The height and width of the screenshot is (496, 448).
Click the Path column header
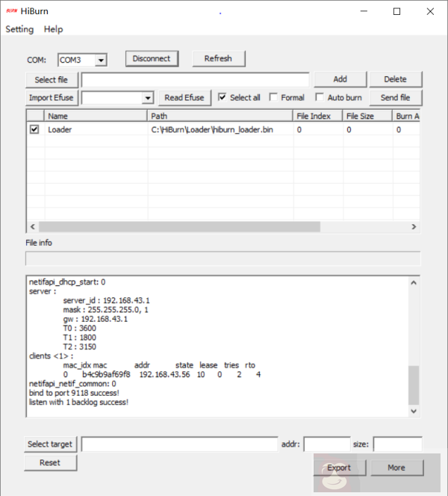click(x=220, y=116)
